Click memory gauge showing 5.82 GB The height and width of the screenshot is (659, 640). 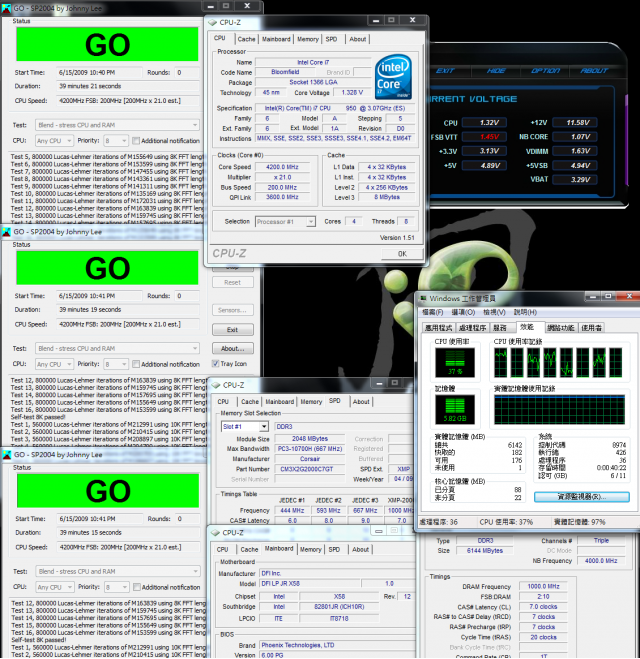[x=455, y=409]
